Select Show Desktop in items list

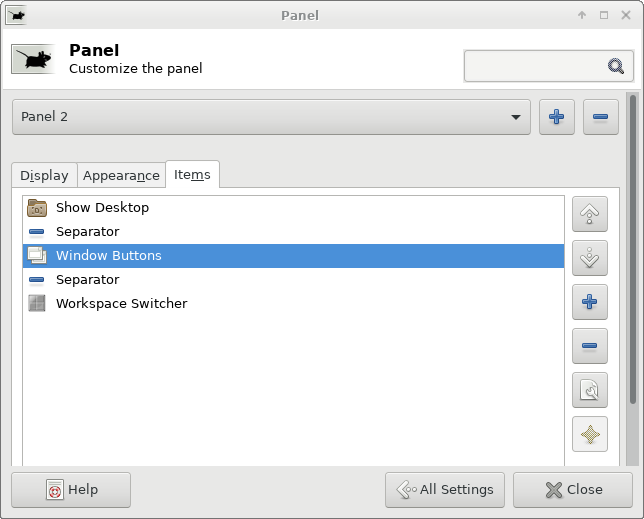tap(293, 207)
